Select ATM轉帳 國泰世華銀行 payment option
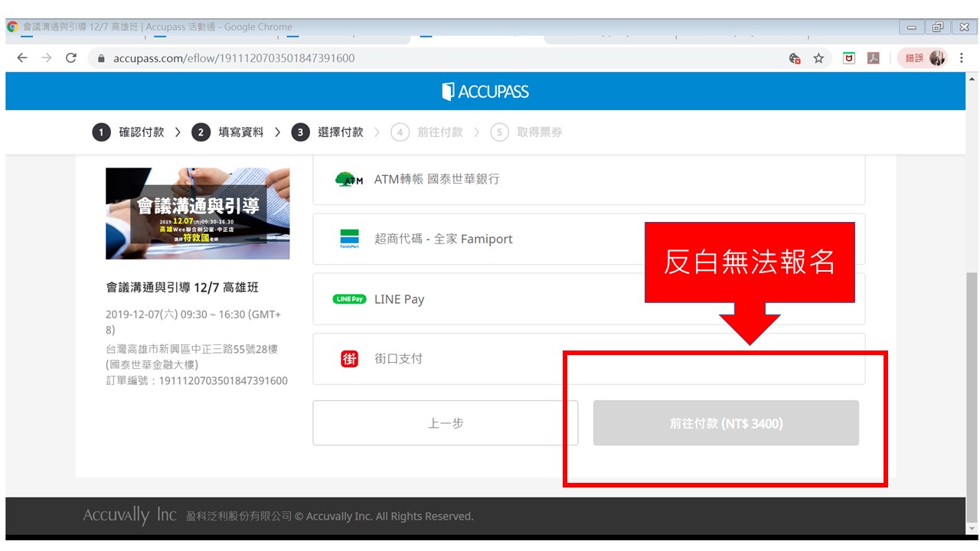 pos(588,179)
